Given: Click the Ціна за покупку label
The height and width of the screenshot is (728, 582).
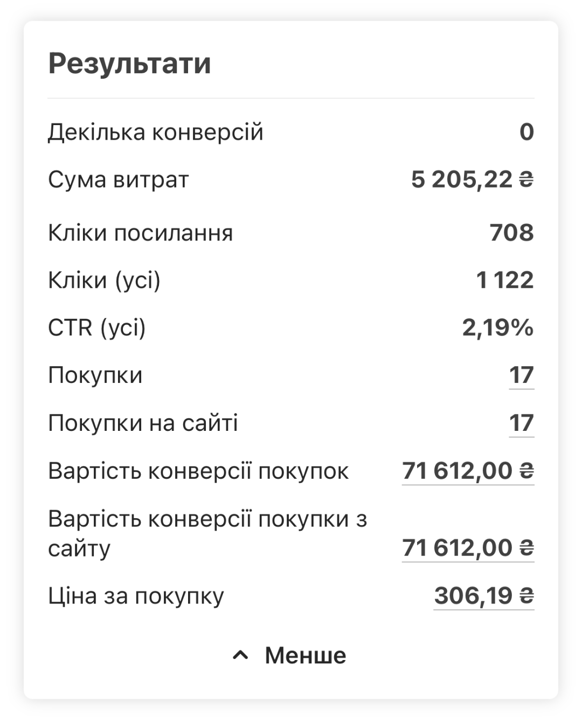Looking at the screenshot, I should [x=136, y=596].
